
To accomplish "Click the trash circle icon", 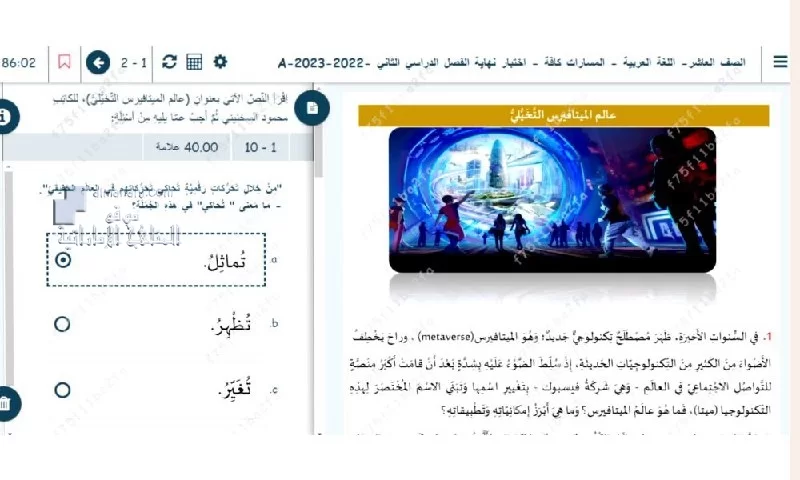I will [x=7, y=403].
